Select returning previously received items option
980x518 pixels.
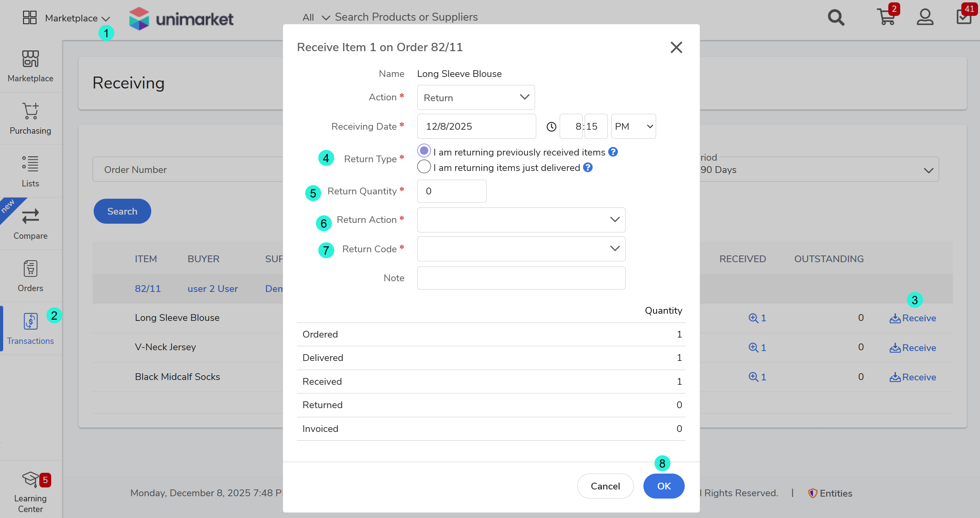coord(424,151)
